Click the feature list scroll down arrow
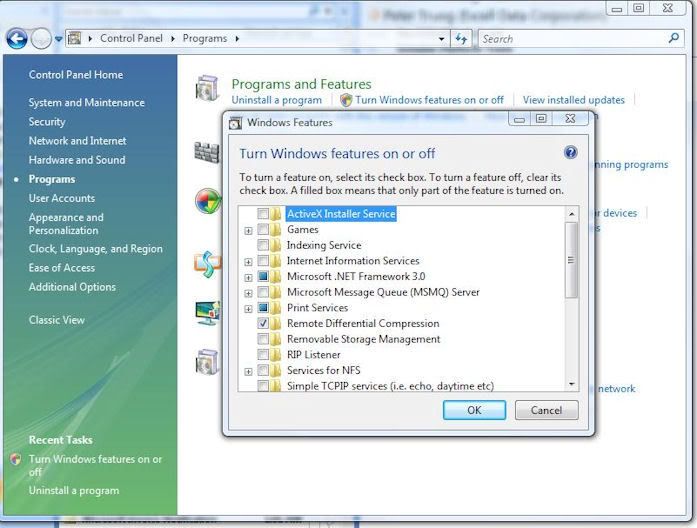The image size is (697, 528). (x=572, y=384)
